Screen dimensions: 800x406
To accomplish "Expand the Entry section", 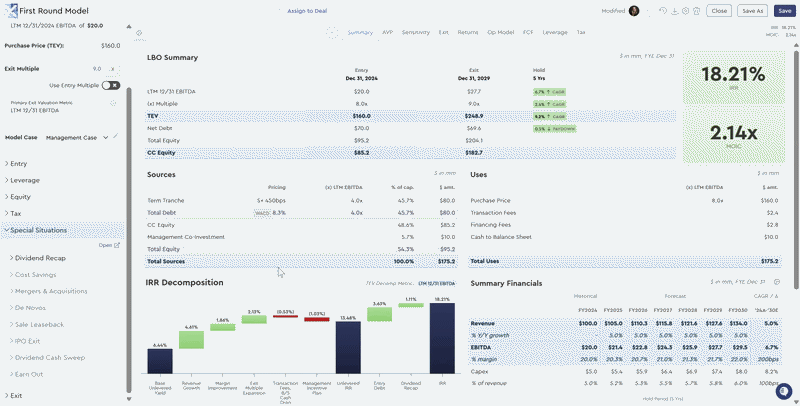I will 16,164.
